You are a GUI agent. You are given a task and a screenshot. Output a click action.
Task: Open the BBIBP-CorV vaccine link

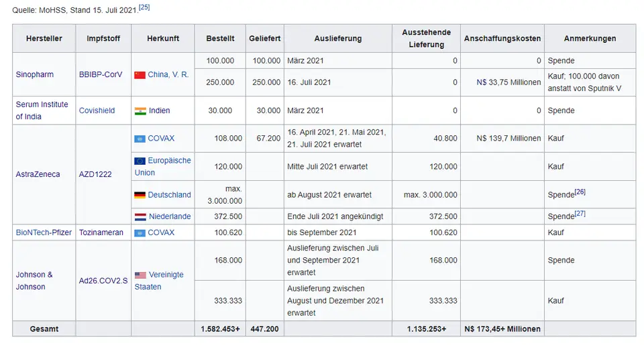tap(101, 74)
